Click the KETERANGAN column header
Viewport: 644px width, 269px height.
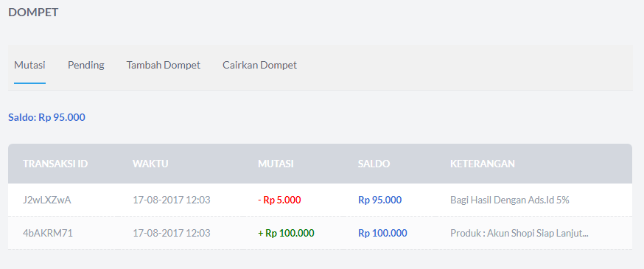482,164
